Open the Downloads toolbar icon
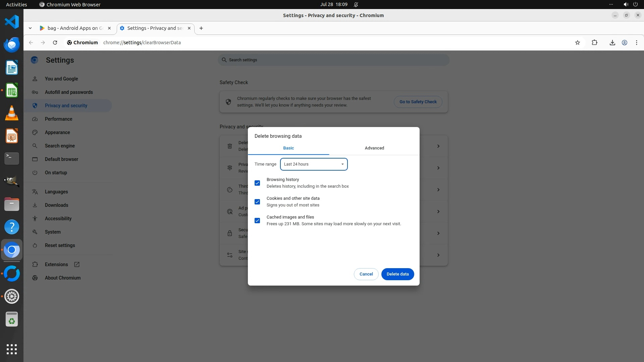 coord(612,43)
